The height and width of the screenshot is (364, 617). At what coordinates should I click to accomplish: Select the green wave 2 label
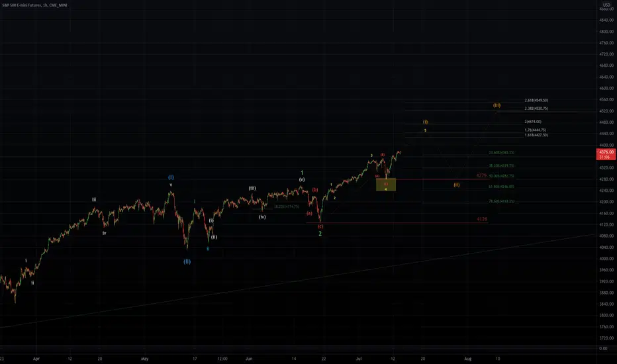point(320,234)
